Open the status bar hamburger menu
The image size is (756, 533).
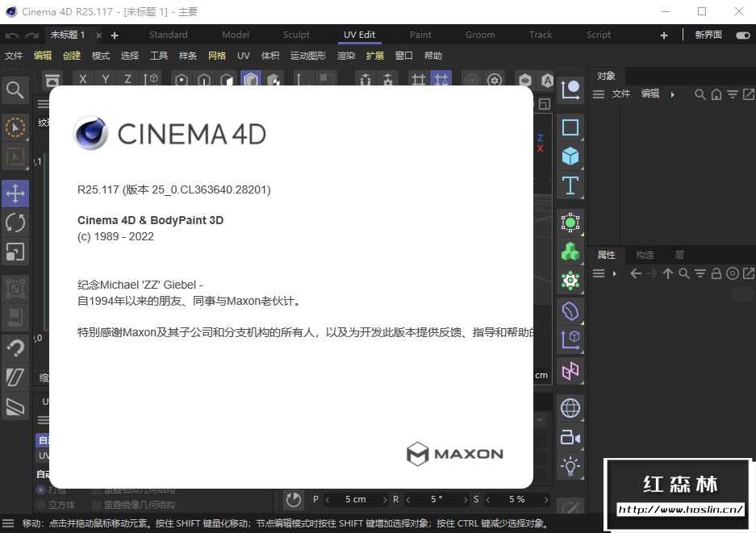click(x=8, y=523)
